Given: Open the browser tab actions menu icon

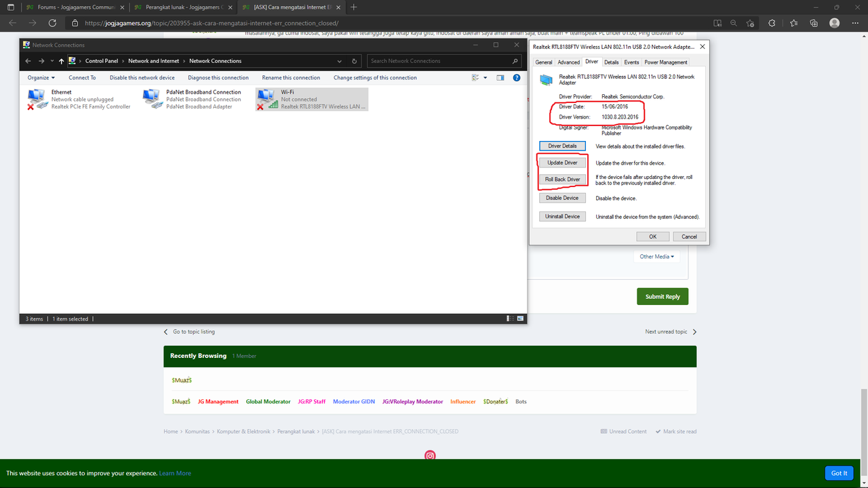Looking at the screenshot, I should 10,7.
